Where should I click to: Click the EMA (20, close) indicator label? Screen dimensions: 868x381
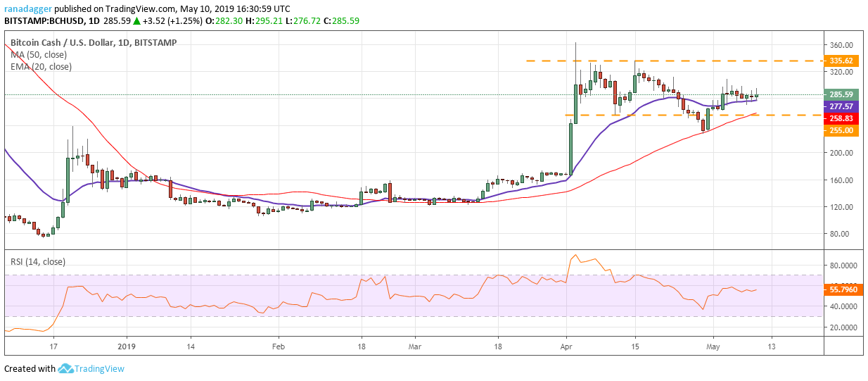[41, 67]
